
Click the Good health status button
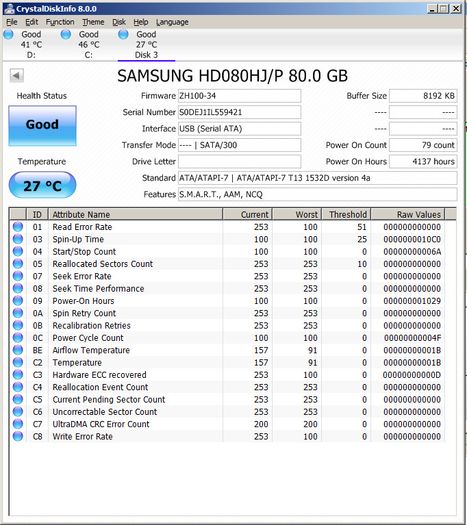tap(43, 126)
